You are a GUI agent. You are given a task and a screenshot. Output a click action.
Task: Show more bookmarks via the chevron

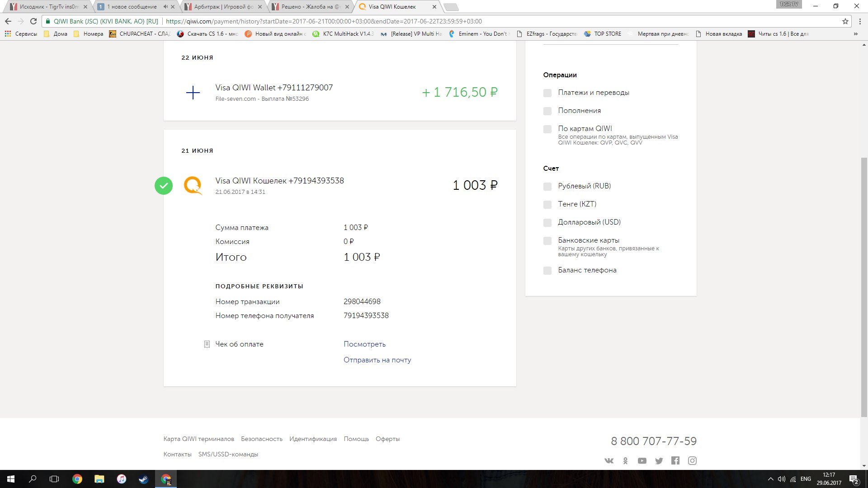(x=855, y=34)
